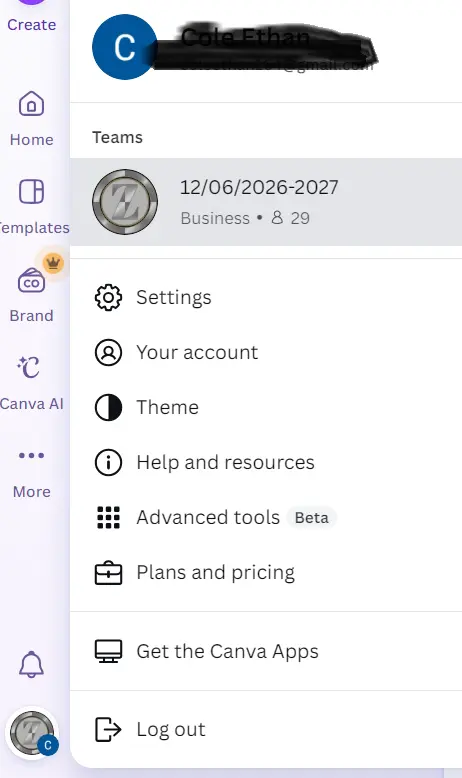Open Your account menu item
Viewport: 462px width, 778px height.
tap(266, 352)
